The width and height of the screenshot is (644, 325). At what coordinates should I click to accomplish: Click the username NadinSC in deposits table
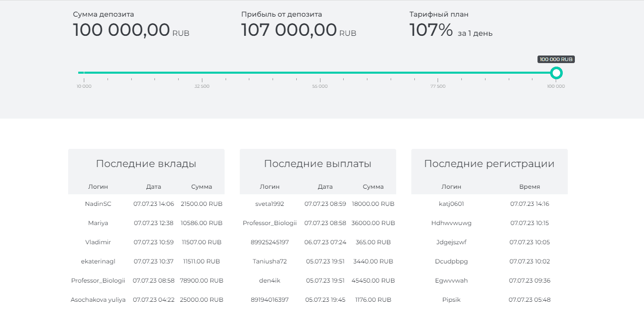[99, 203]
